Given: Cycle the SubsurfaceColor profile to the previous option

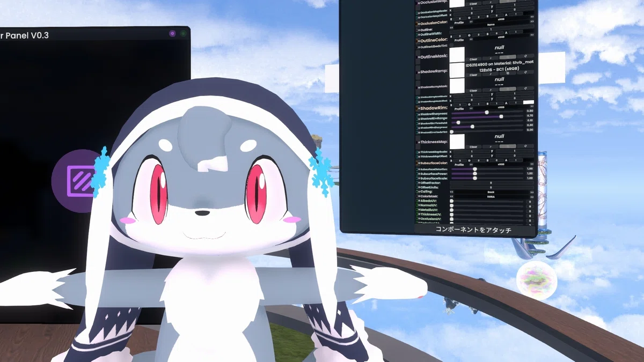Looking at the screenshot, I should tap(471, 165).
